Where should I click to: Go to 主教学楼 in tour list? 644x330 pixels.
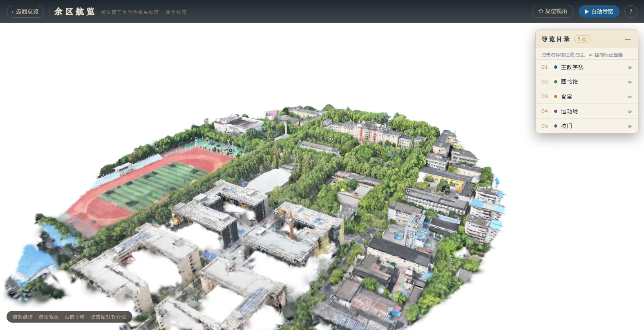(x=572, y=67)
